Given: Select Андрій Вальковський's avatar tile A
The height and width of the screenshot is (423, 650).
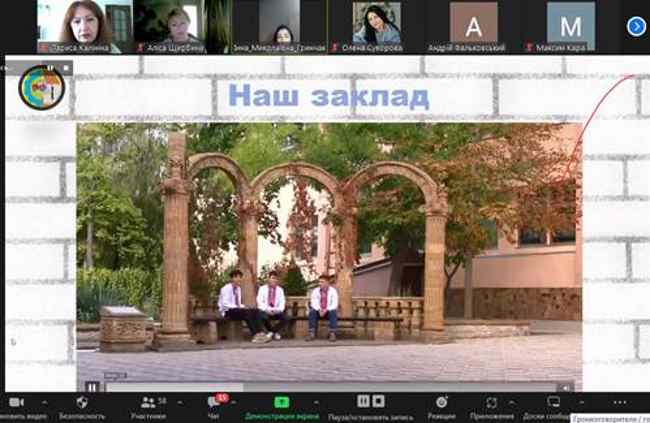Looking at the screenshot, I should click(x=473, y=26).
